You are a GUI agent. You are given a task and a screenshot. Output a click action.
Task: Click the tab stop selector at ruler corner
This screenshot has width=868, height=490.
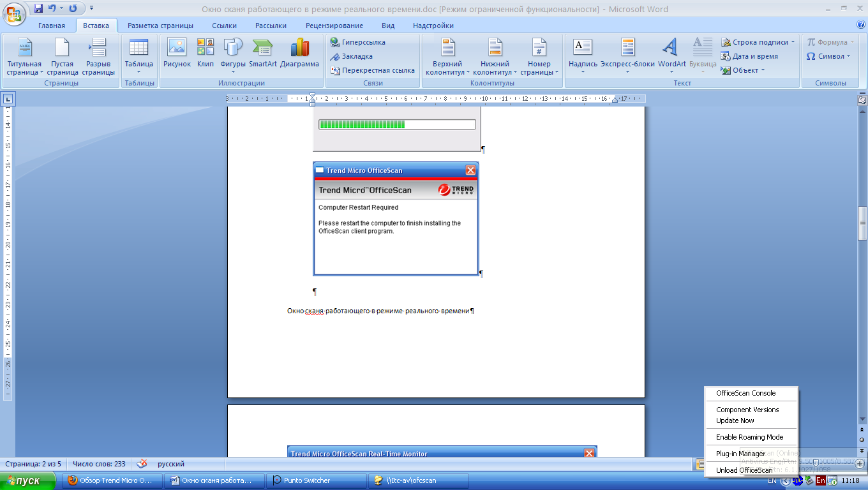point(8,99)
